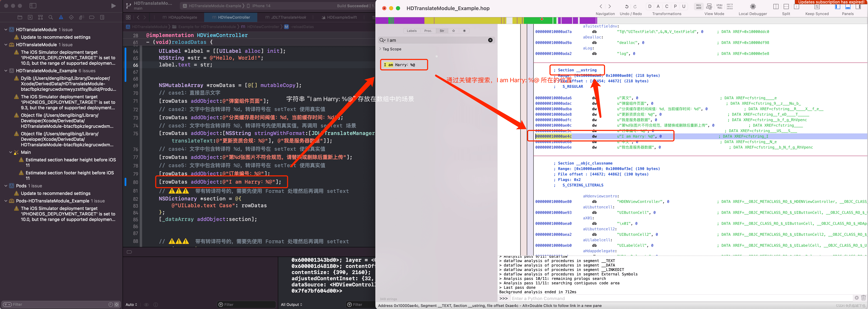Viewport: 868px width, 309px height.
Task: Select 'I am Harry: %@' search result
Action: click(400, 65)
